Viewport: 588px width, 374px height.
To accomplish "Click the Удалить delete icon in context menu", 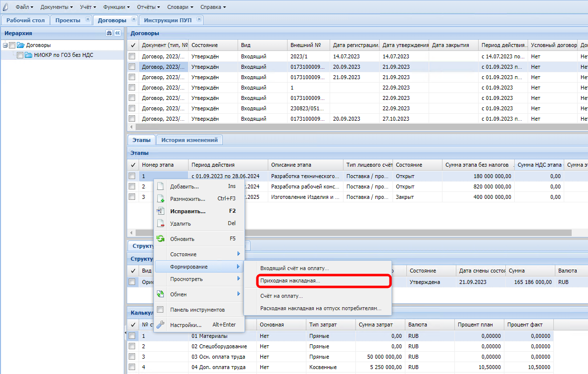I will pos(160,224).
